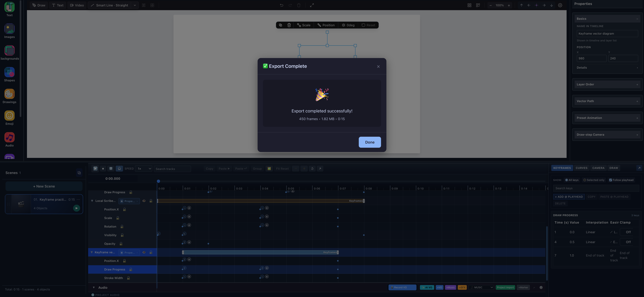Screen dimensions: 644x297
Task: Open the Emoji library in sidebar
Action: click(x=10, y=116)
